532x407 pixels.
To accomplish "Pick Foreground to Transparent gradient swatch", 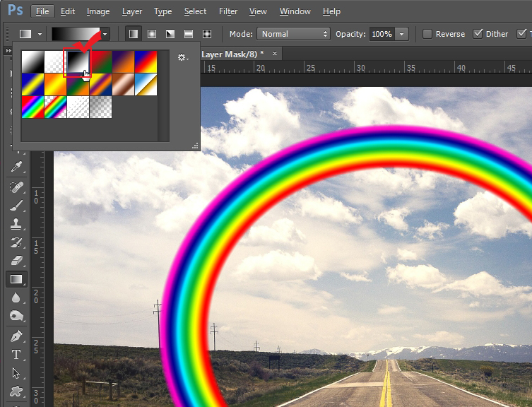I will coord(56,61).
